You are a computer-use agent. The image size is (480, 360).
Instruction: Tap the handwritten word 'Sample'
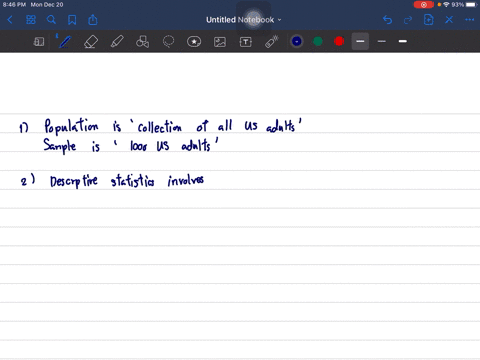(x=60, y=146)
